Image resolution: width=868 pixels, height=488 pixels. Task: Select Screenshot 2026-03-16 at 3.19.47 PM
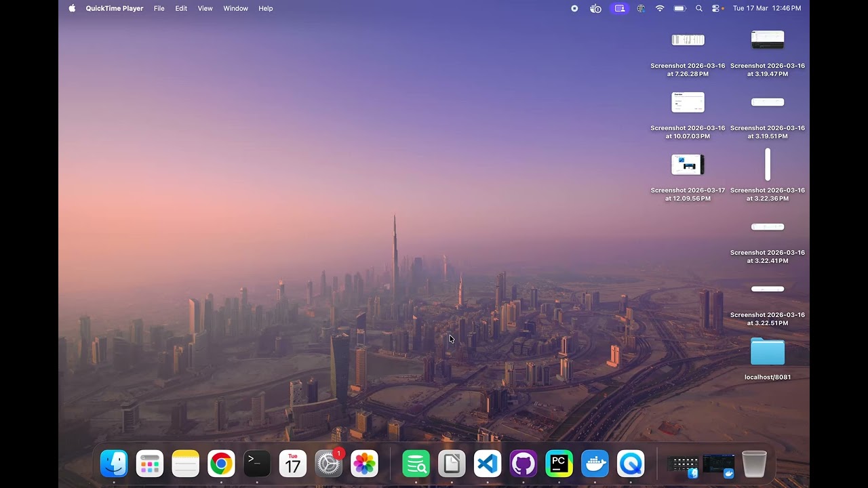click(x=768, y=39)
